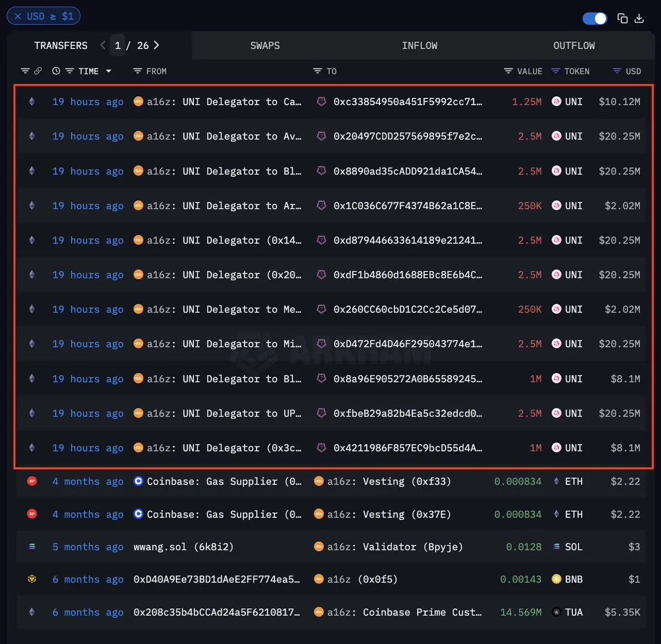Click the TUA token icon in the $5.35K row
The height and width of the screenshot is (644, 661).
(556, 612)
